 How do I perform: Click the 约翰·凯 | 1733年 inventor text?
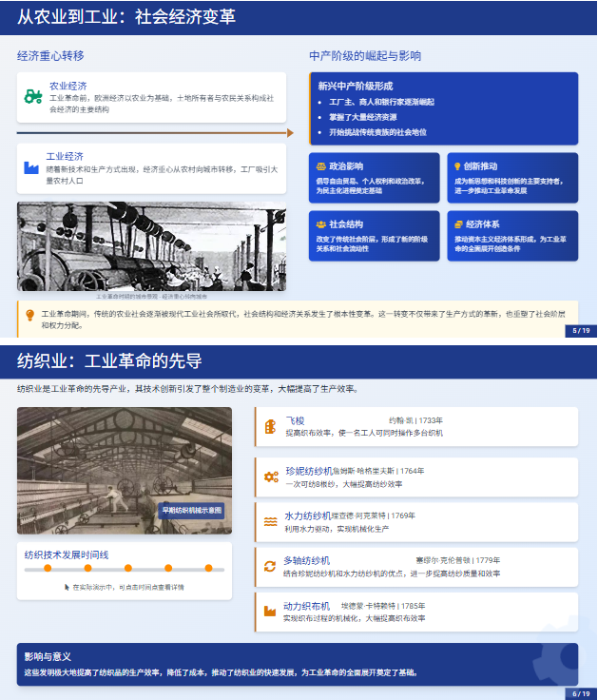pyautogui.click(x=415, y=420)
